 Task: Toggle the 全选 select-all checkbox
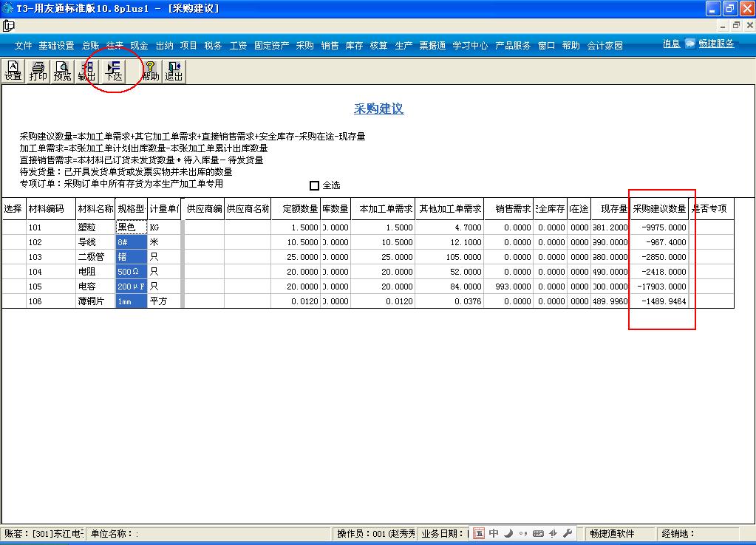click(314, 185)
